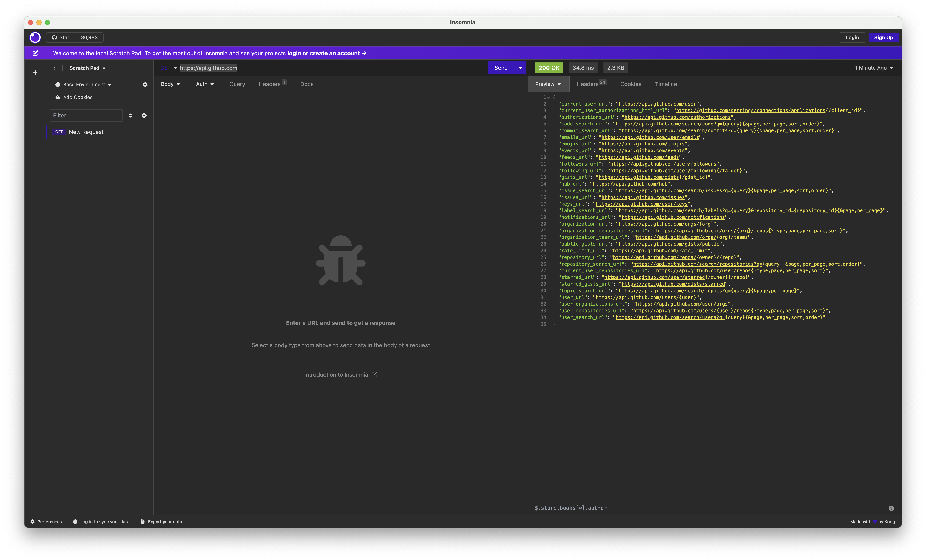This screenshot has width=926, height=560.
Task: Switch to request Headers tab
Action: pos(272,84)
